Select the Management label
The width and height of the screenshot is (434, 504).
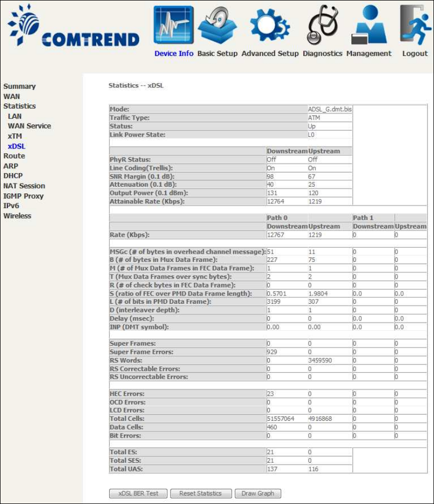pyautogui.click(x=369, y=53)
